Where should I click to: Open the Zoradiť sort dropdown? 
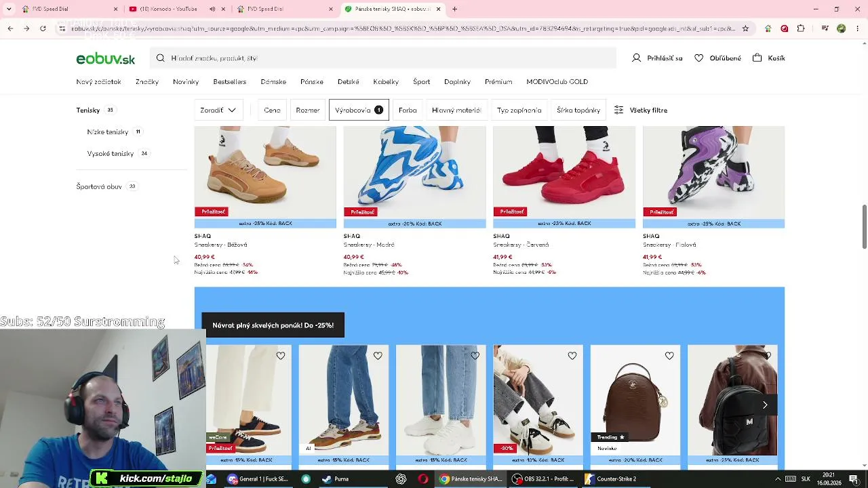[218, 110]
